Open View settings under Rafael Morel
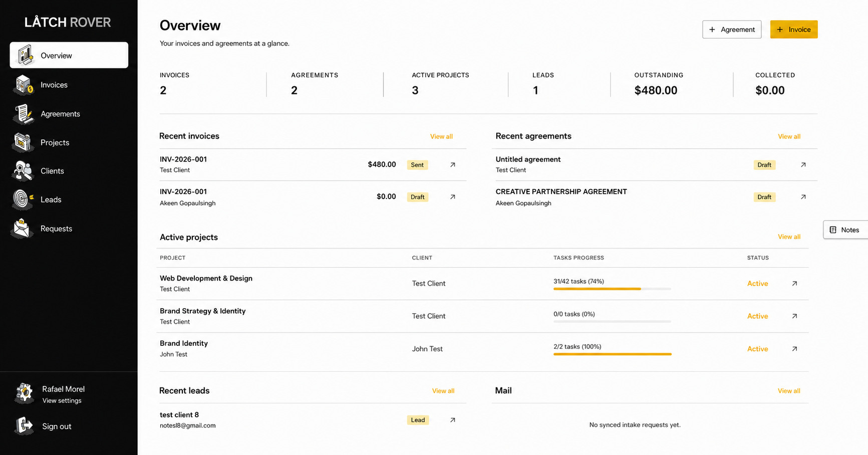Image resolution: width=868 pixels, height=455 pixels. [62, 401]
